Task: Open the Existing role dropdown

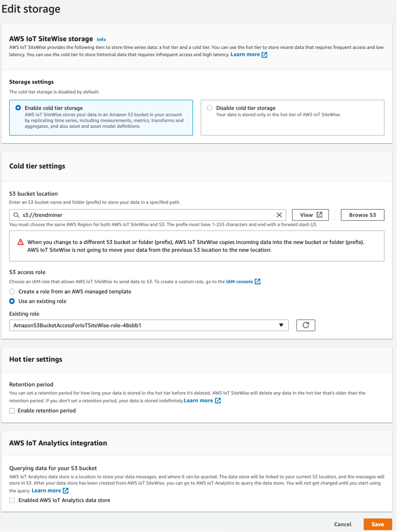Action: click(282, 325)
